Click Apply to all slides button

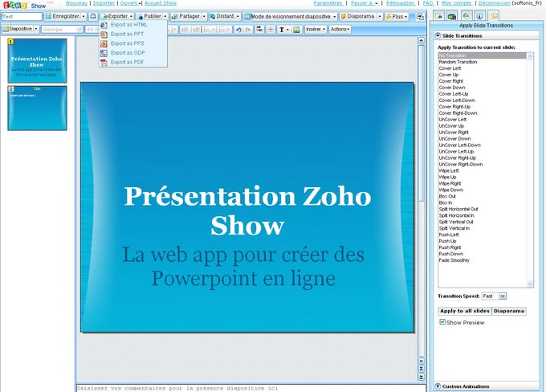[x=465, y=311]
